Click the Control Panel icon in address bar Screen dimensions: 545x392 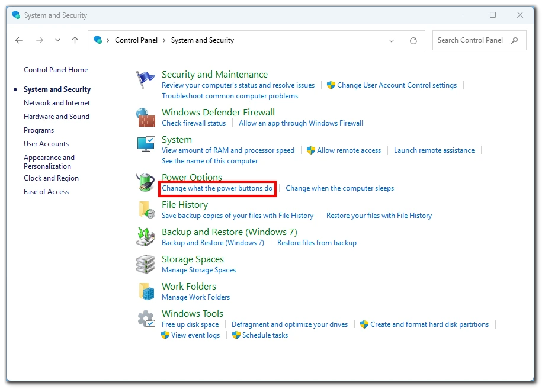[x=98, y=40]
